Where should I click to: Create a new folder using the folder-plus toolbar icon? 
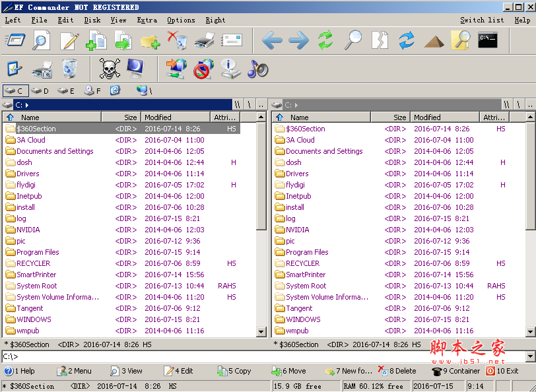tap(150, 42)
